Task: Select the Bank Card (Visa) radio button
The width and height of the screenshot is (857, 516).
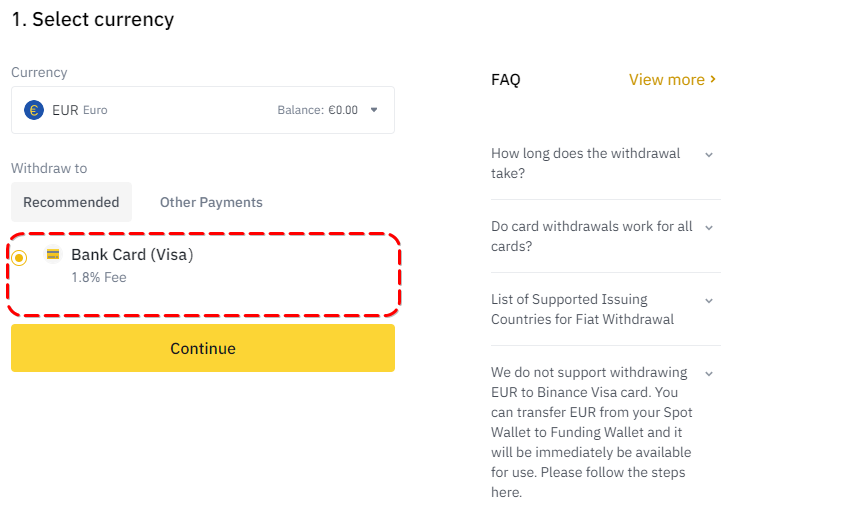Action: coord(20,258)
